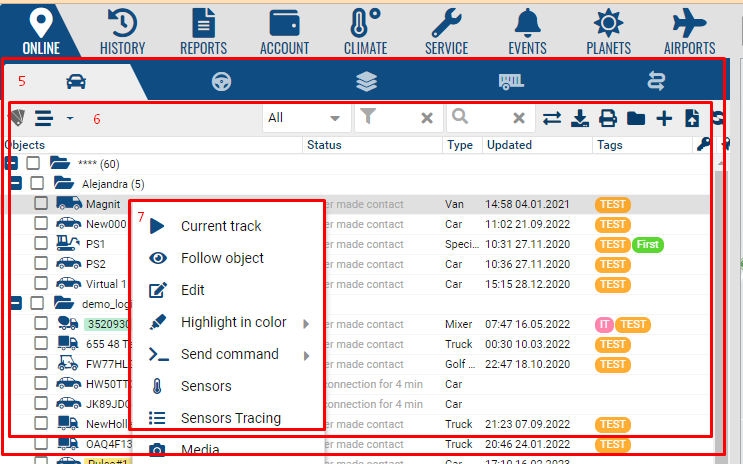Switch to the drivers steering wheel sub-tab

[221, 82]
